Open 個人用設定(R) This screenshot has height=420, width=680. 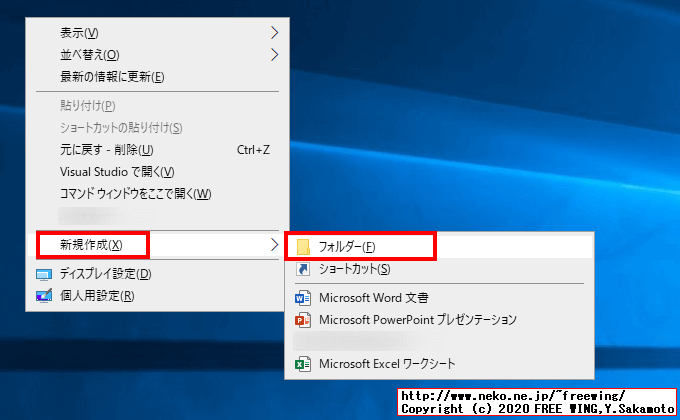click(x=157, y=296)
